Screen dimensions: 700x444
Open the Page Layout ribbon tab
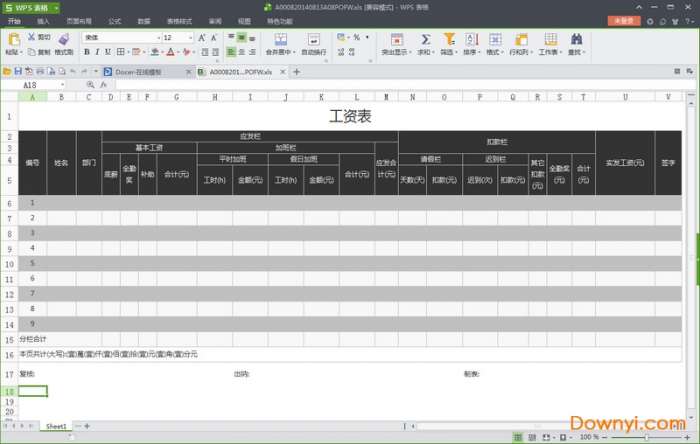[79, 21]
